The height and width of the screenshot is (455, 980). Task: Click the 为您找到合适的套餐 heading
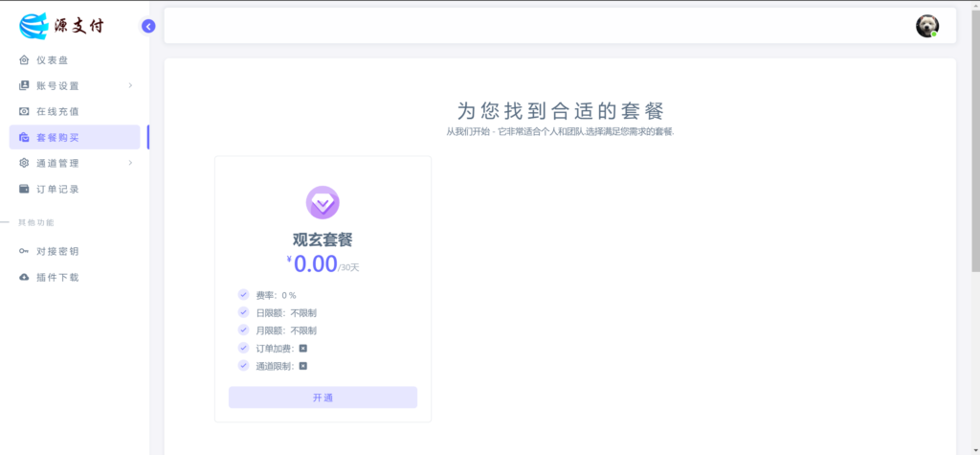560,111
